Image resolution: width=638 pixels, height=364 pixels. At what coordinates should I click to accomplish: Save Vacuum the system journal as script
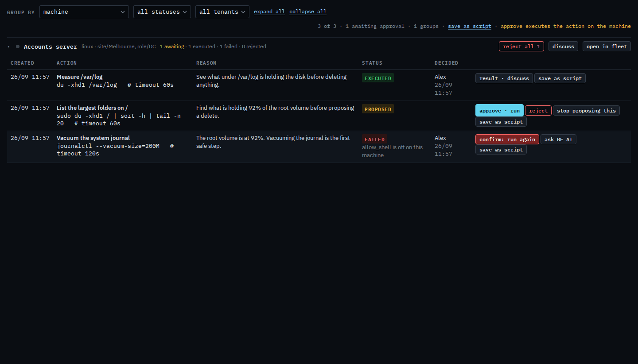pos(501,150)
